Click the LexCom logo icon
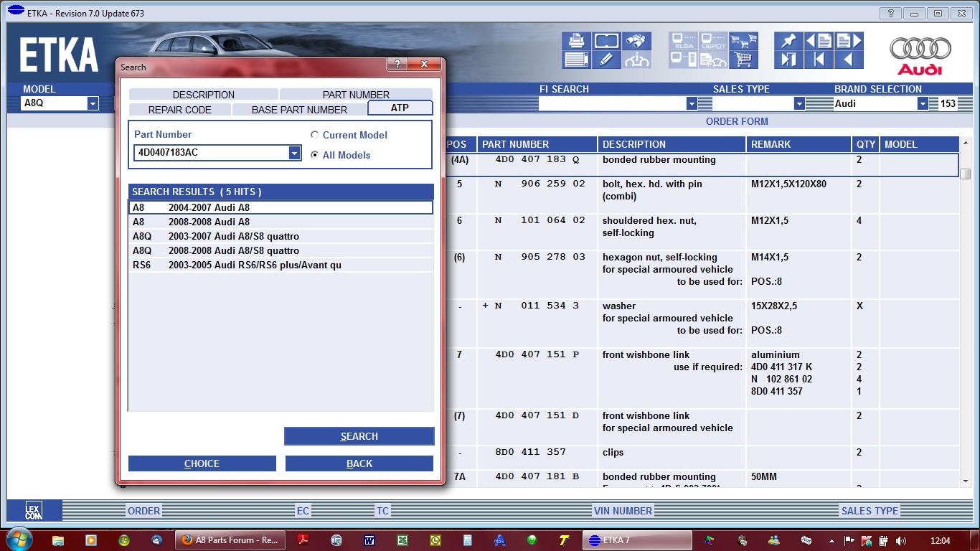Screen dimensions: 980x551 [34, 511]
